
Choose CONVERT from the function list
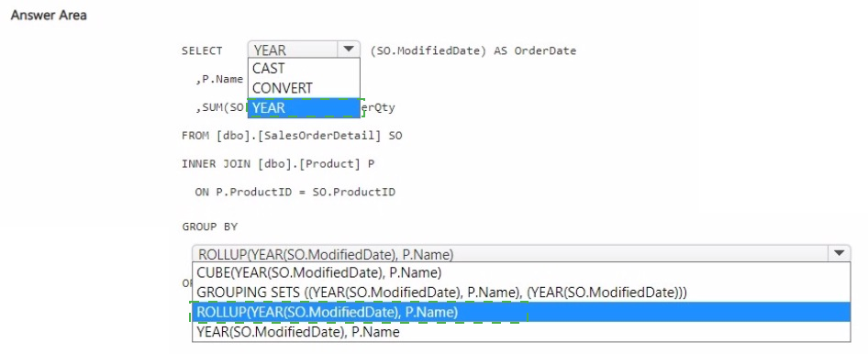pyautogui.click(x=304, y=88)
